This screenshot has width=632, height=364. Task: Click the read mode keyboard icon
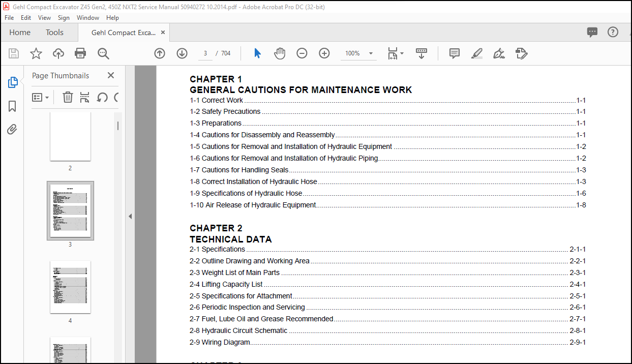[x=422, y=53]
